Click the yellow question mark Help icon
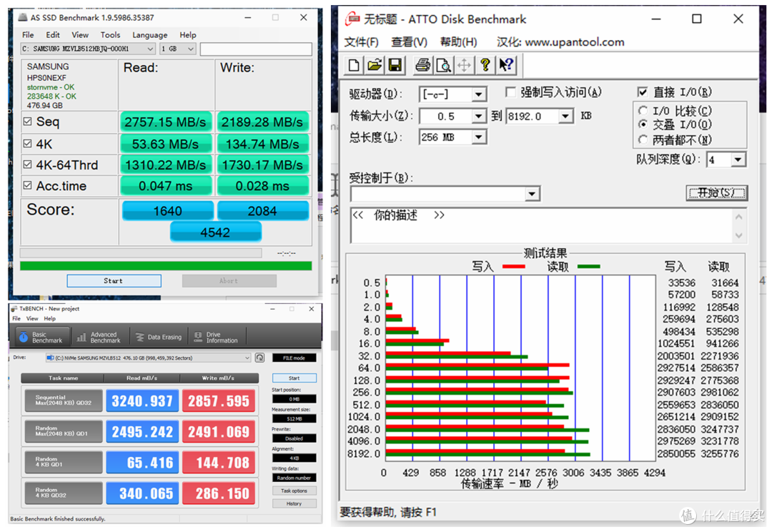The image size is (772, 532). pyautogui.click(x=485, y=65)
